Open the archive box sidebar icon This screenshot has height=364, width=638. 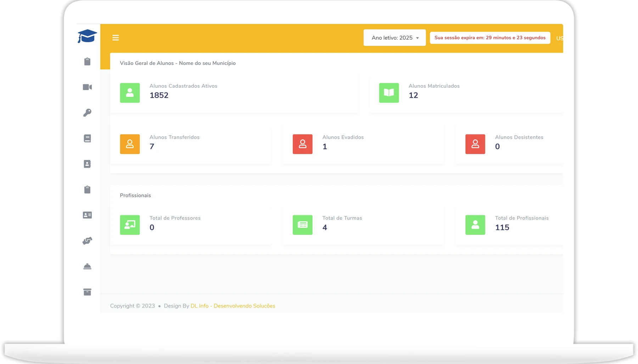pos(87,292)
